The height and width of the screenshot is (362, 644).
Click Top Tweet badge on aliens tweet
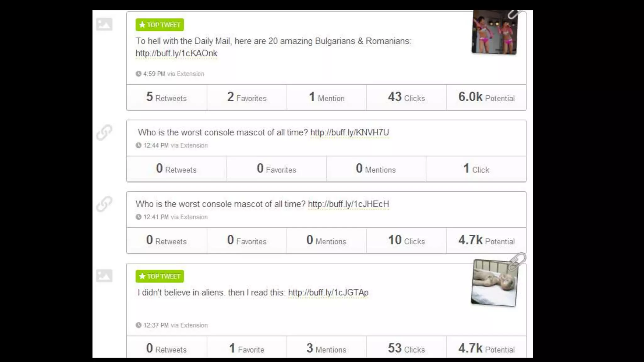[x=160, y=276]
